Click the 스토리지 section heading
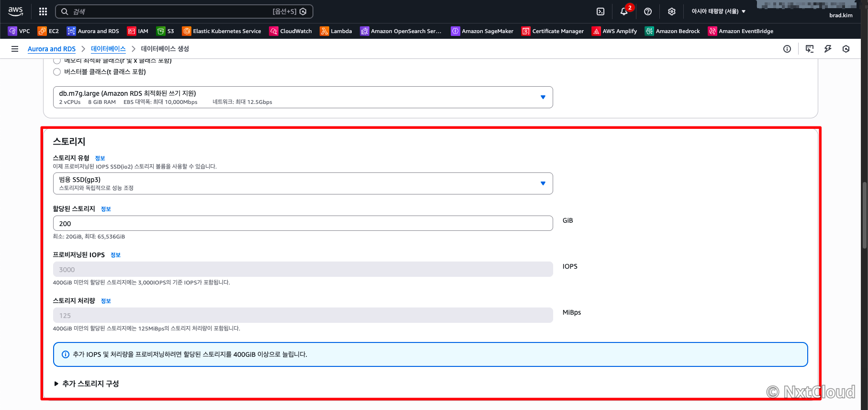This screenshot has height=410, width=868. pyautogui.click(x=69, y=141)
